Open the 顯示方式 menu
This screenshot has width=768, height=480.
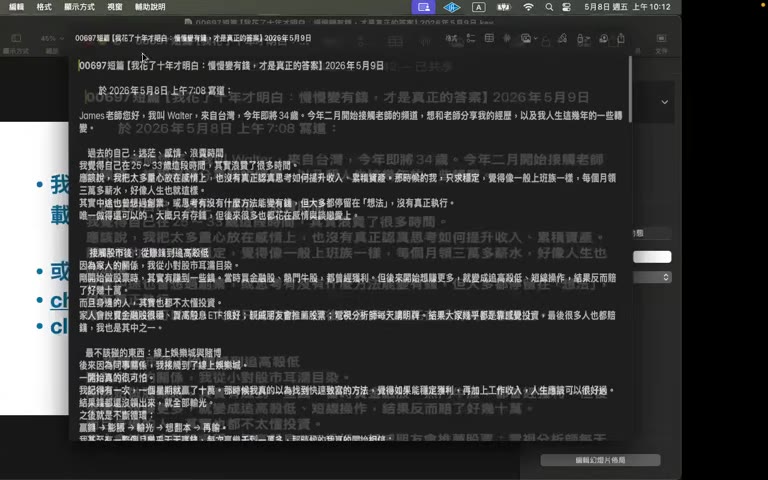point(79,7)
